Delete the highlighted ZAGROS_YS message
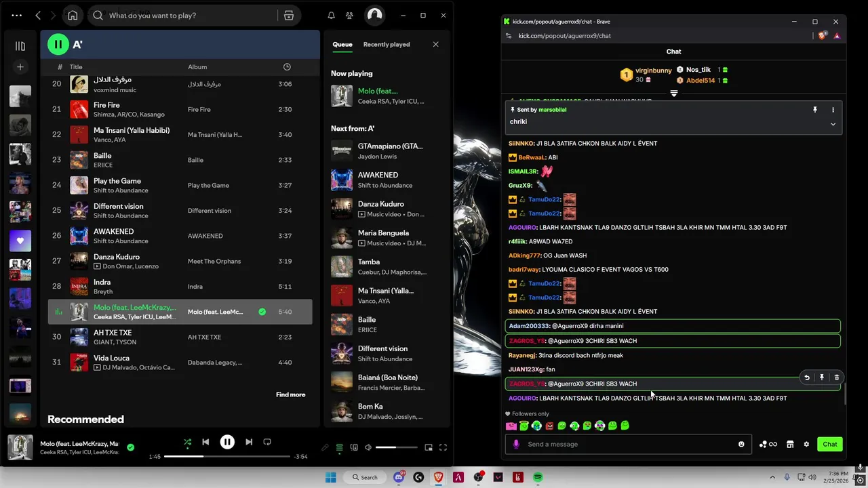868x488 pixels. point(836,378)
